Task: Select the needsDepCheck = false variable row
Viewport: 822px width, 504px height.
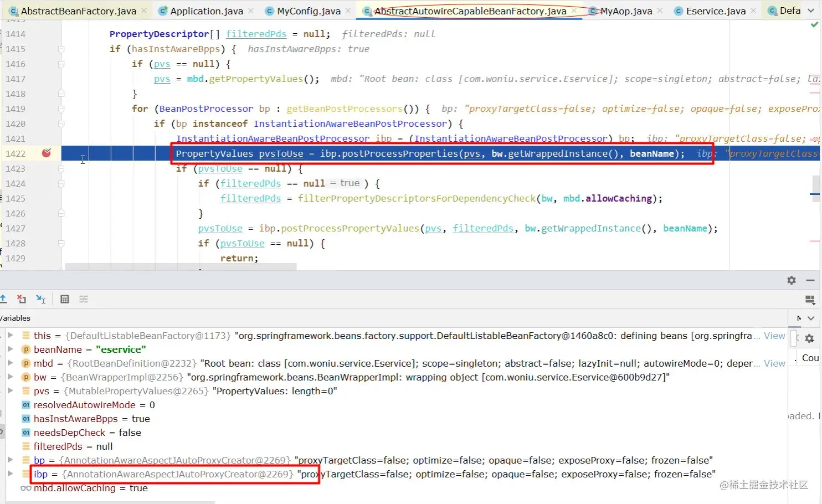Action: tap(396, 433)
